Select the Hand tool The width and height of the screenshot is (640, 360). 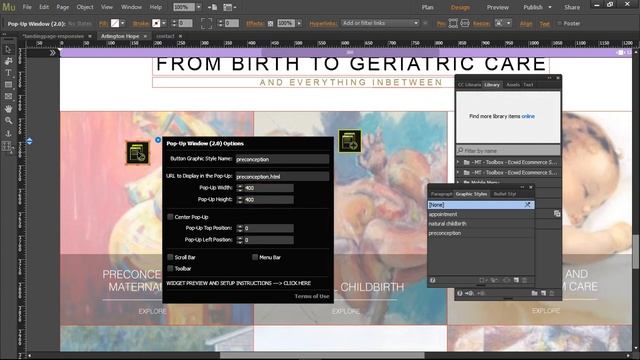(8, 109)
